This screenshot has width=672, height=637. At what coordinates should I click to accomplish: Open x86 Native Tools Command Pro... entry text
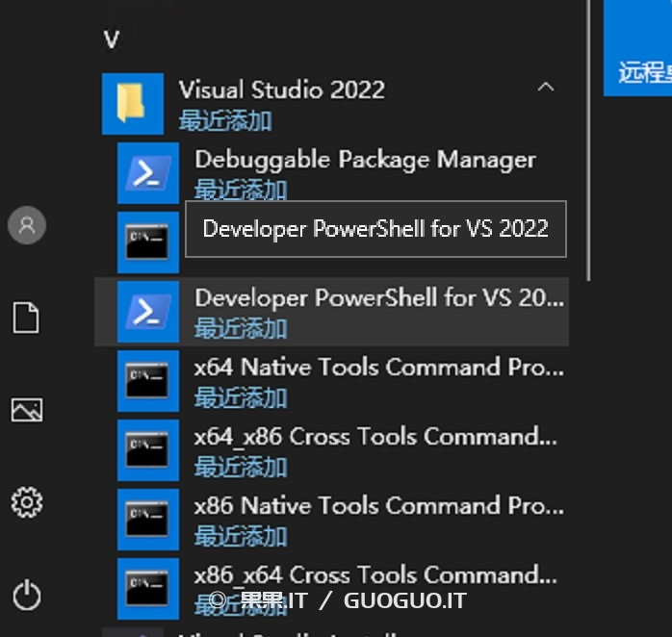pyautogui.click(x=379, y=506)
